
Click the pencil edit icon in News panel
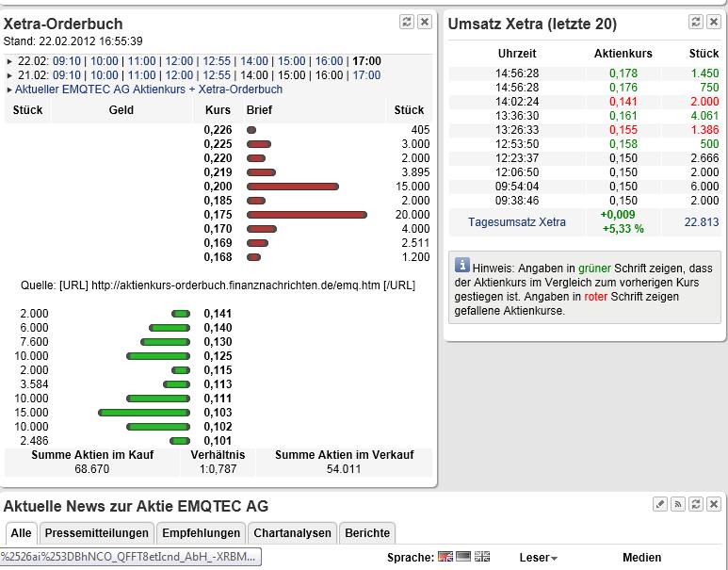(x=660, y=504)
